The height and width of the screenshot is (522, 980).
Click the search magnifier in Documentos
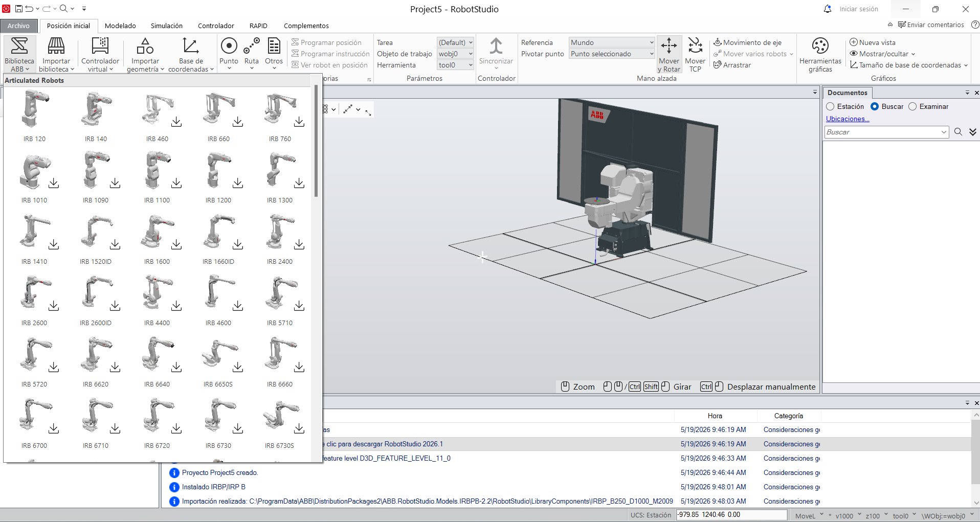958,132
